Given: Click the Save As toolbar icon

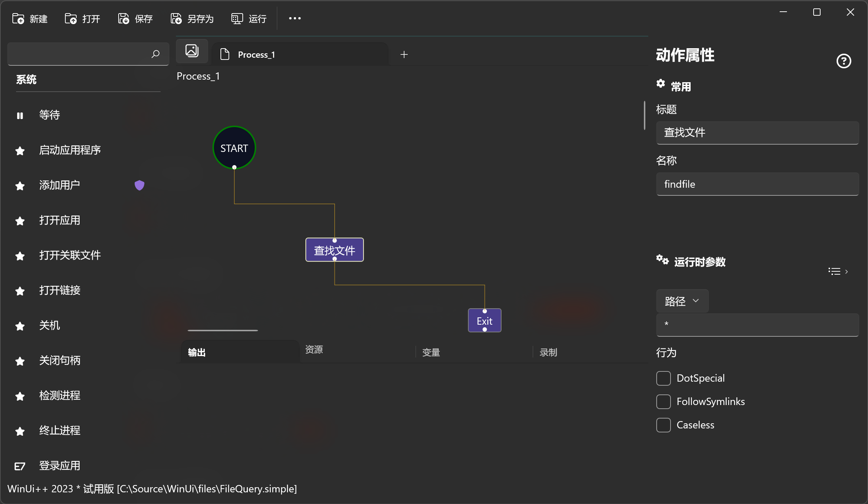Looking at the screenshot, I should pos(176,19).
